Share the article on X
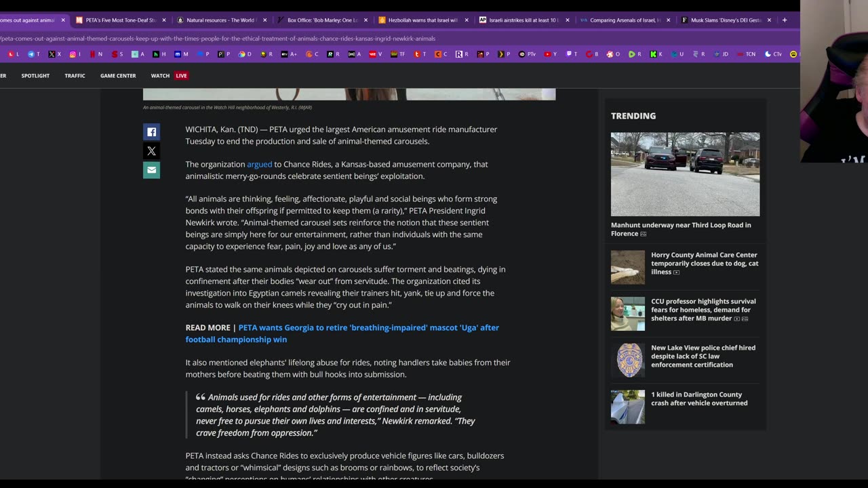The image size is (868, 488). pos(151,151)
